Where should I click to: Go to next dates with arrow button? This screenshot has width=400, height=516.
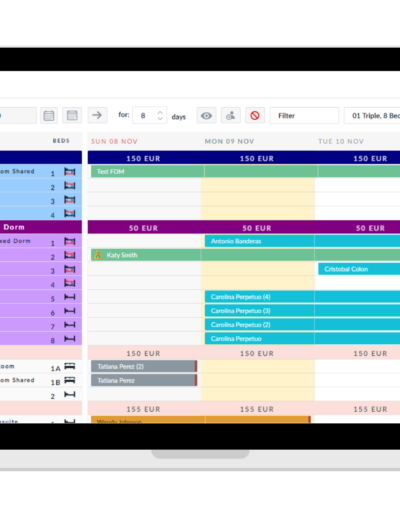point(97,115)
